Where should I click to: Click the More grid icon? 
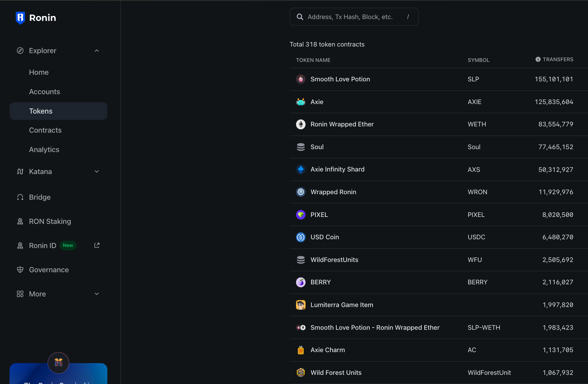pyautogui.click(x=20, y=294)
